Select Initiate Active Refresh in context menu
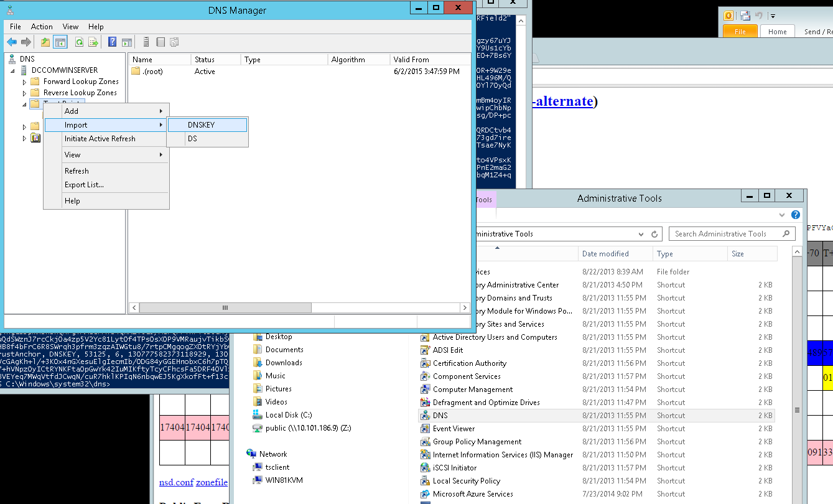The width and height of the screenshot is (833, 504). click(x=106, y=139)
